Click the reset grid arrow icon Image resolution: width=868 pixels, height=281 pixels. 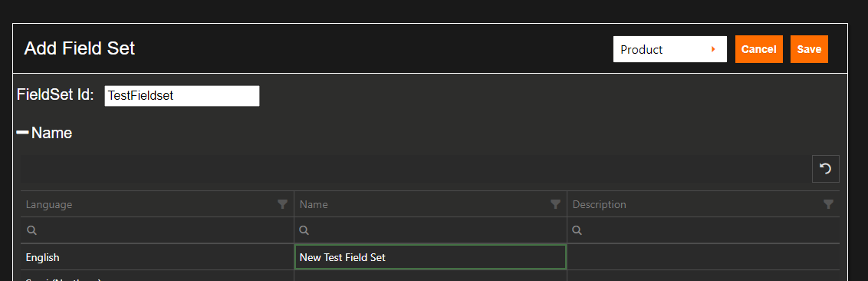pos(825,168)
